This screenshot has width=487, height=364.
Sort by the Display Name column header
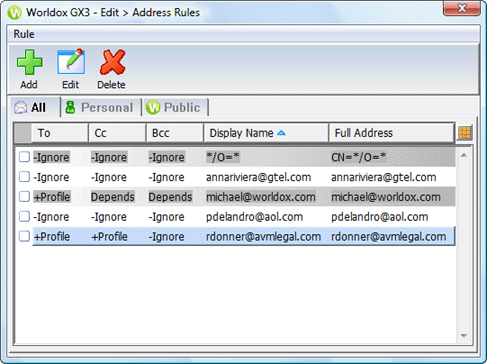[x=266, y=133]
